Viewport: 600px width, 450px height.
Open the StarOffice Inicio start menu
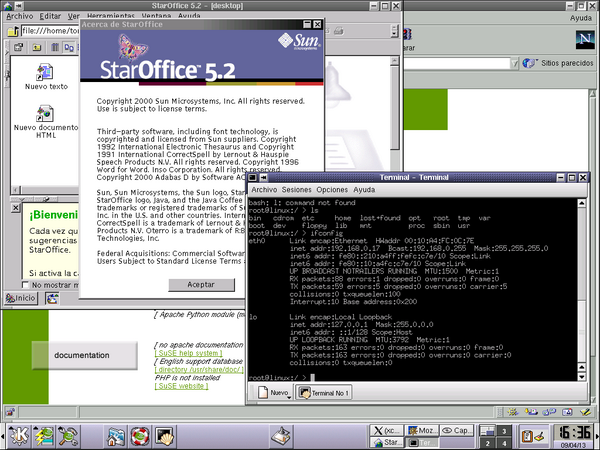point(21,298)
